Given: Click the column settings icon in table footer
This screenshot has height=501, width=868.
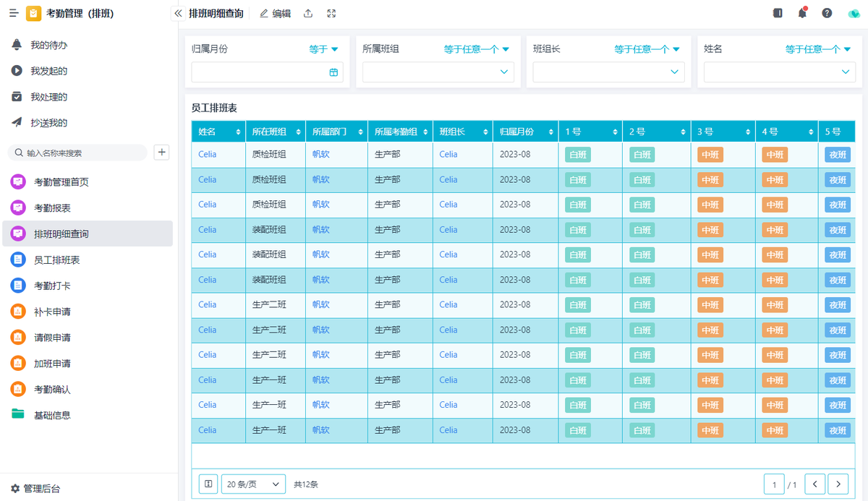Looking at the screenshot, I should tap(208, 484).
